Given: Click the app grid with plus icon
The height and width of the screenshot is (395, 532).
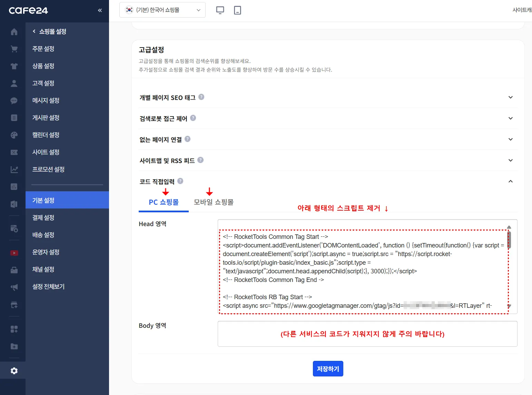Looking at the screenshot, I should tap(14, 329).
